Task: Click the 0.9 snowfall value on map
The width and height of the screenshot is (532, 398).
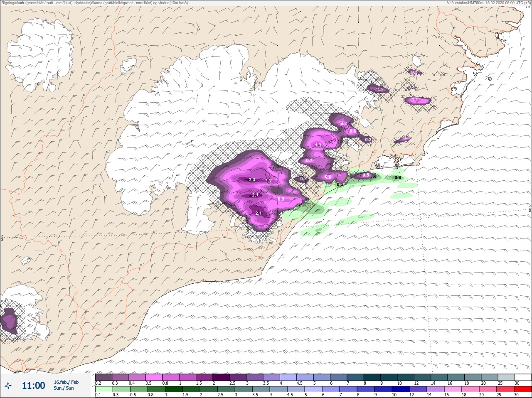Action: pyautogui.click(x=281, y=199)
